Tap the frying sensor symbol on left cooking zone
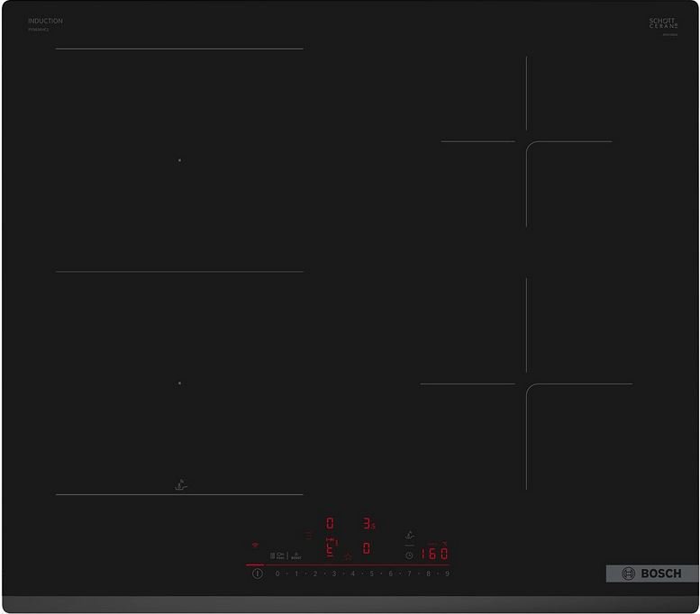The image size is (700, 614). pyautogui.click(x=181, y=485)
